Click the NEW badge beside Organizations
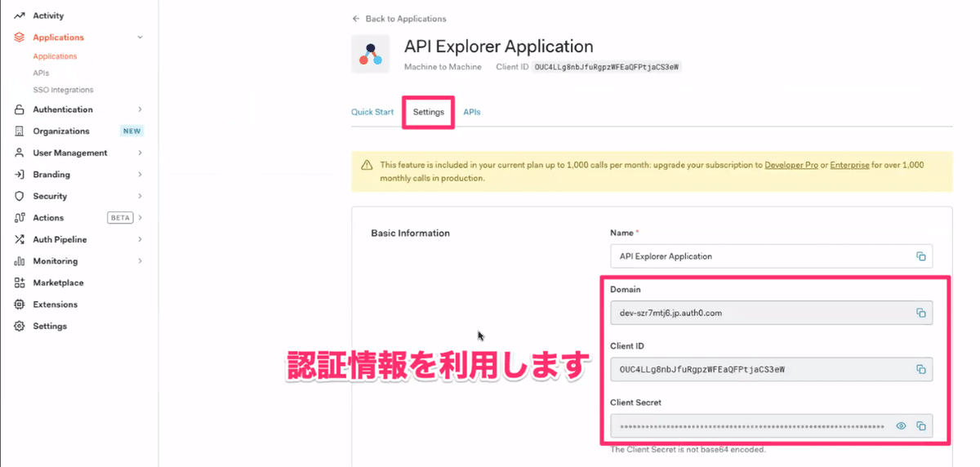Screen dimensions: 980x467 [x=131, y=131]
